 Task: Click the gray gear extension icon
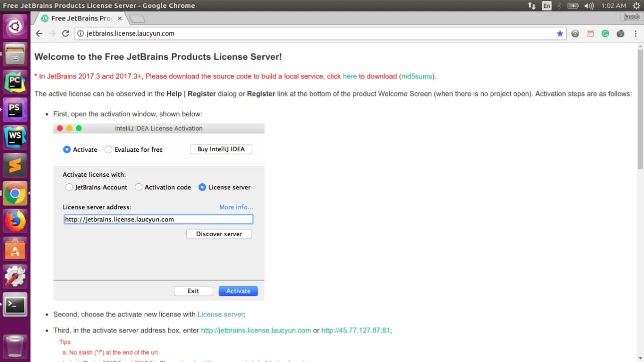click(575, 33)
